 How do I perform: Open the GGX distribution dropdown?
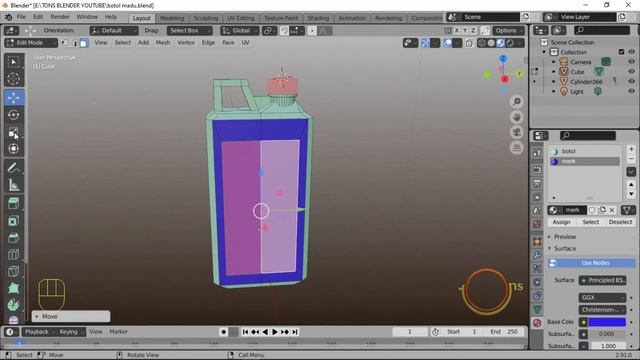(602, 298)
